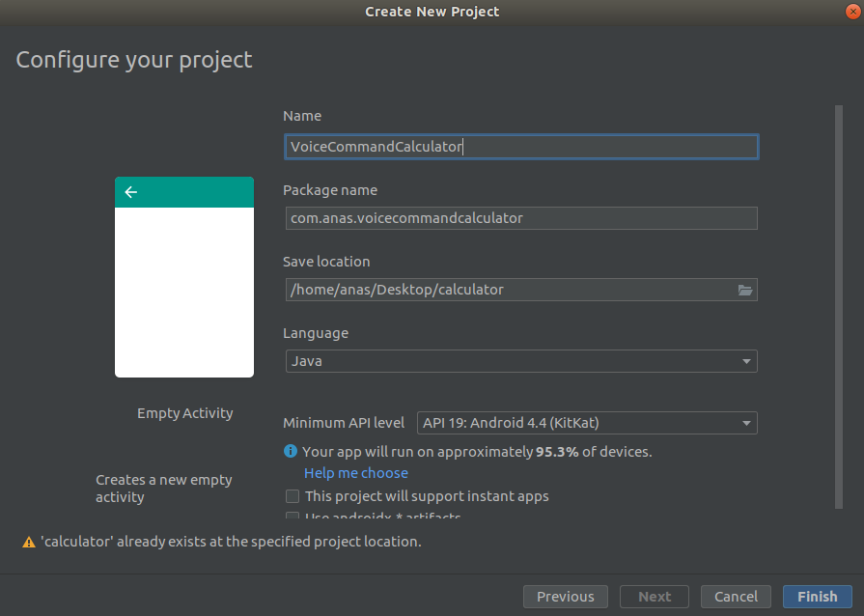Enable instant apps support checkbox
The height and width of the screenshot is (616, 864).
(293, 496)
